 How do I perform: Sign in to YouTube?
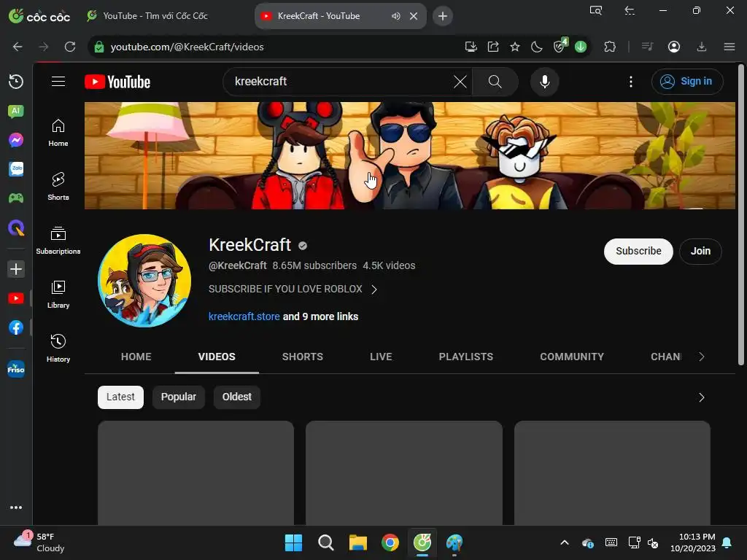(687, 82)
